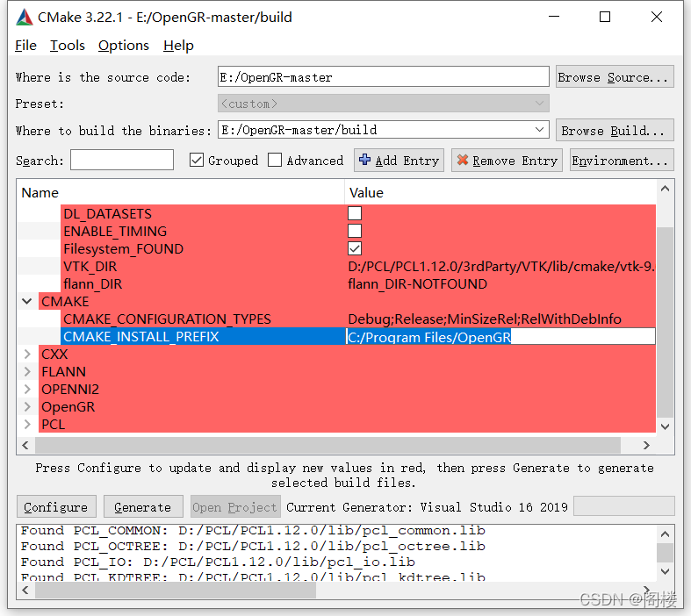Select the ENABLE_TIMING entry name
Screen dimensions: 691x616
coord(115,231)
